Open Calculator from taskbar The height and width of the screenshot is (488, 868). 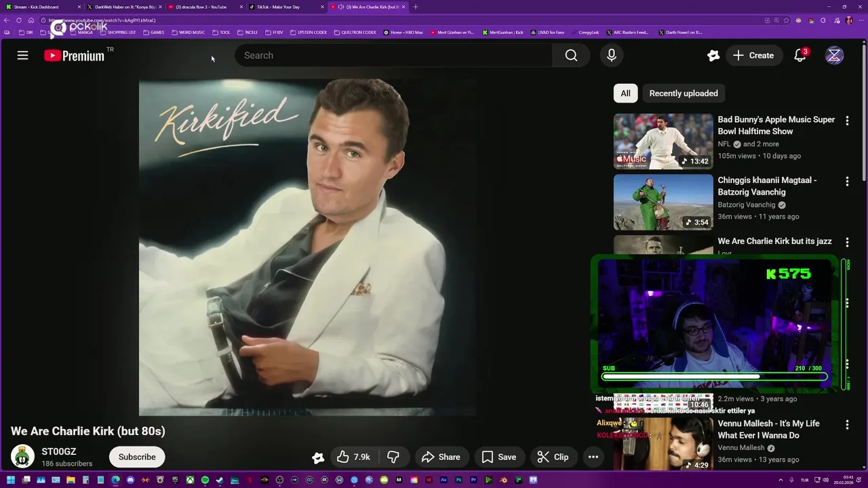tap(85, 480)
